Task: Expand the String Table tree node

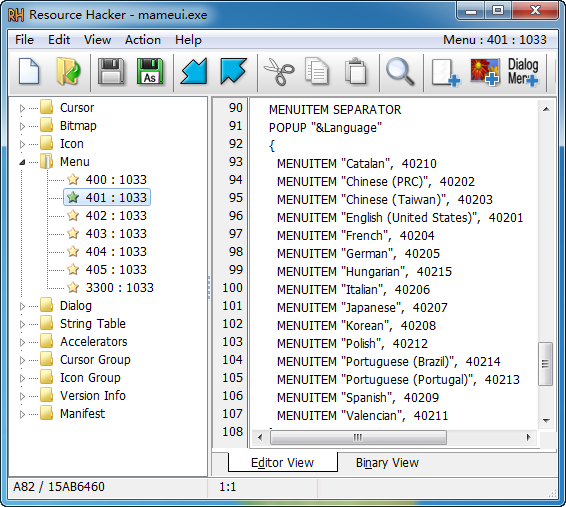Action: [x=22, y=324]
